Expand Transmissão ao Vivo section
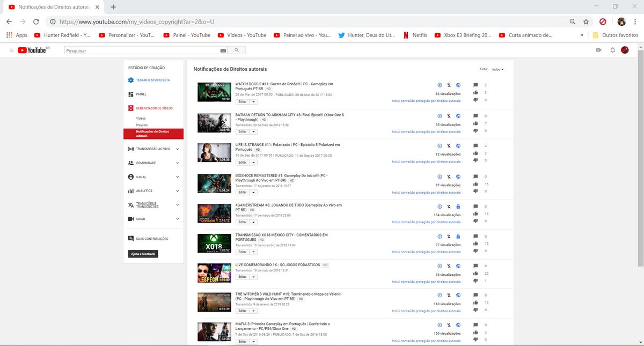Image resolution: width=644 pixels, height=346 pixels. (x=177, y=149)
